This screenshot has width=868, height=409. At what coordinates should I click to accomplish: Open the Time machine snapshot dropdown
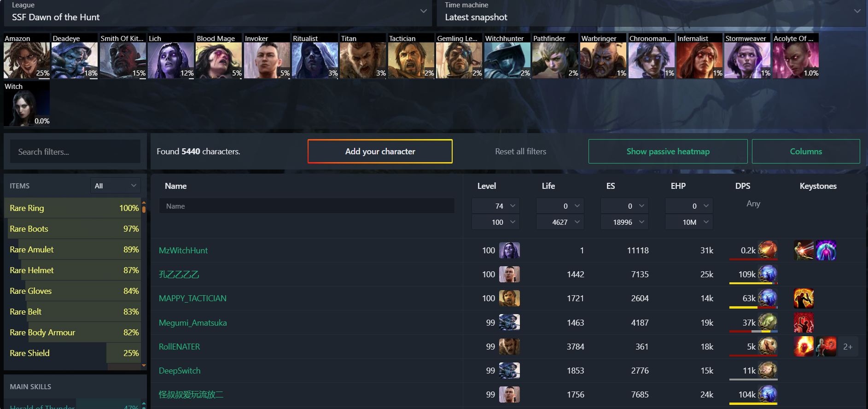coord(651,13)
